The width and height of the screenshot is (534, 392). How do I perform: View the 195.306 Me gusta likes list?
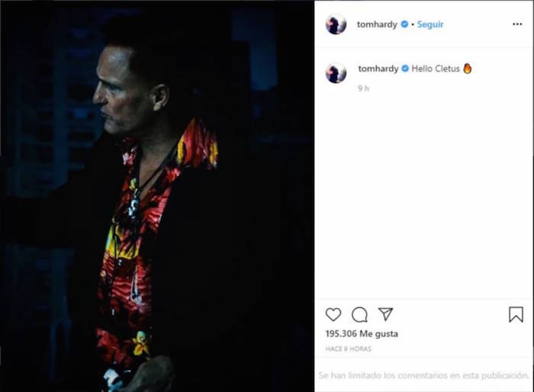click(x=362, y=334)
